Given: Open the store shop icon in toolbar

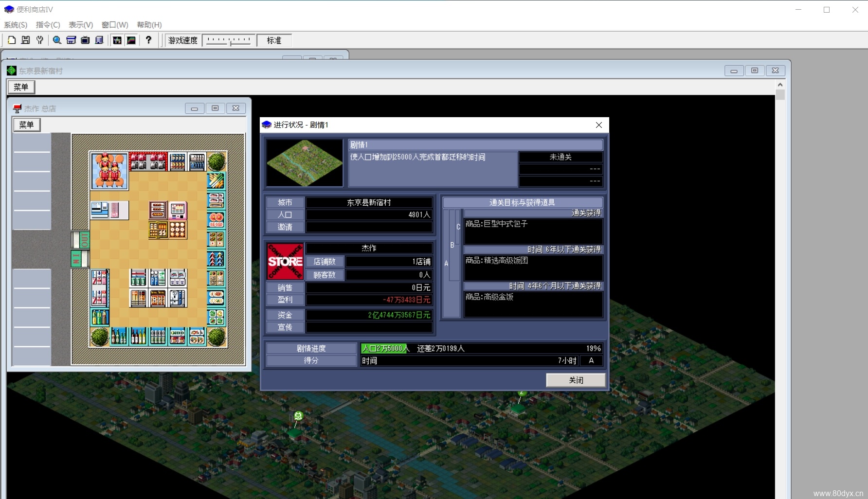Looking at the screenshot, I should click(x=71, y=40).
